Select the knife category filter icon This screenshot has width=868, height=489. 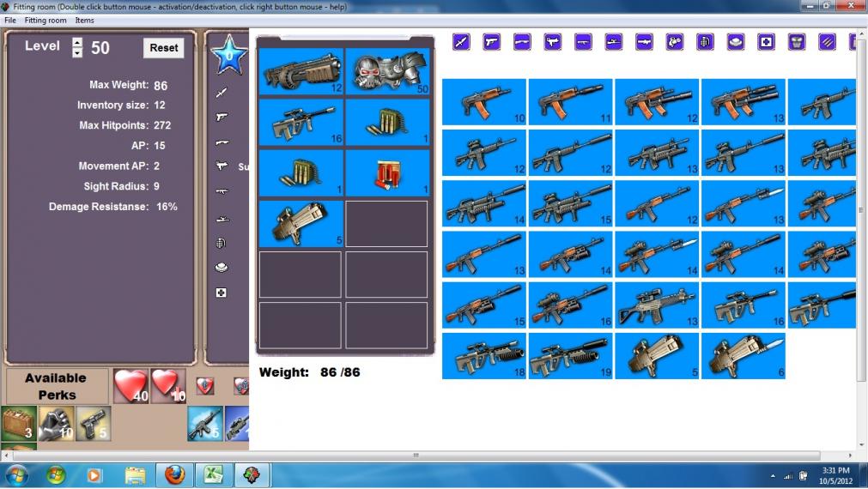461,41
